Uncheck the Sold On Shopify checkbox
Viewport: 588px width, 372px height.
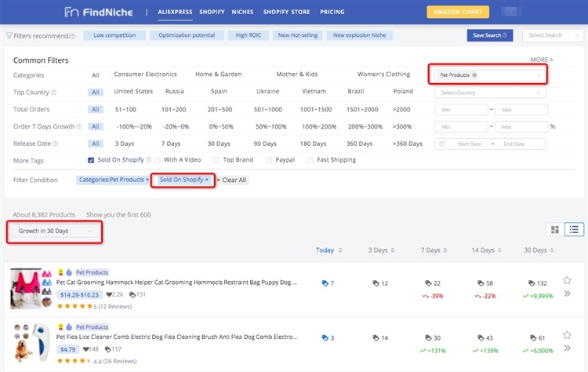(x=91, y=160)
